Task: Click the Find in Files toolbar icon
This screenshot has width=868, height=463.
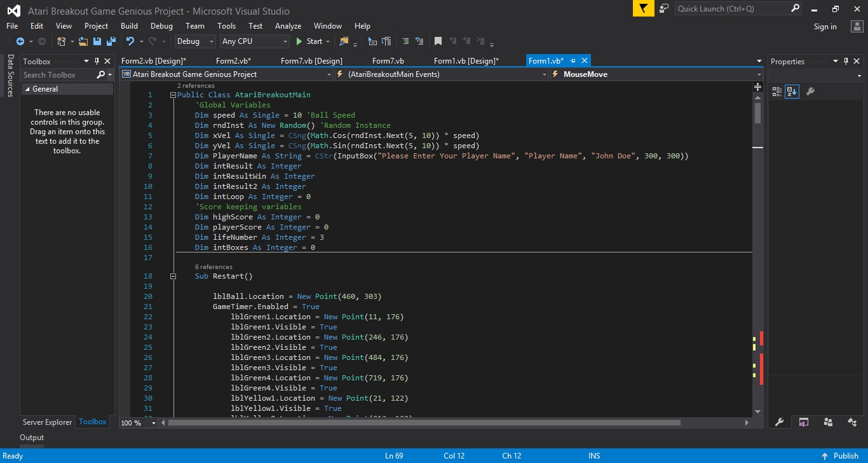Action: click(x=344, y=41)
